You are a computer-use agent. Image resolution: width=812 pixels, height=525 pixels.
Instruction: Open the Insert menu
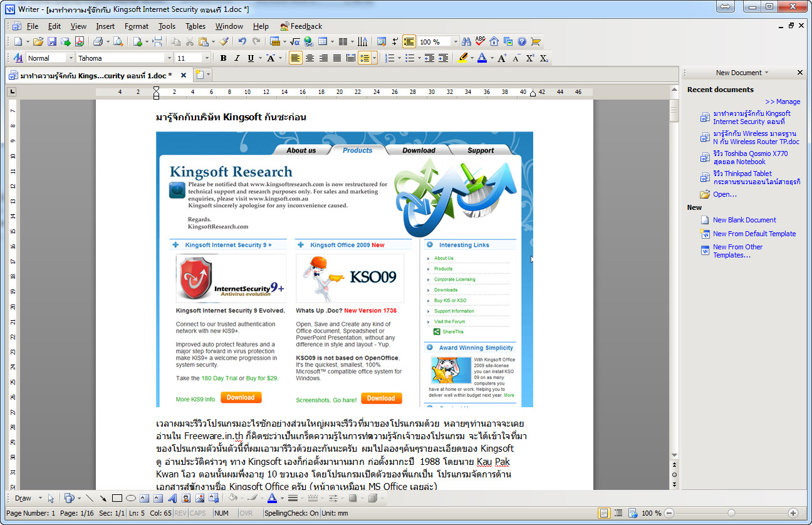[x=105, y=26]
